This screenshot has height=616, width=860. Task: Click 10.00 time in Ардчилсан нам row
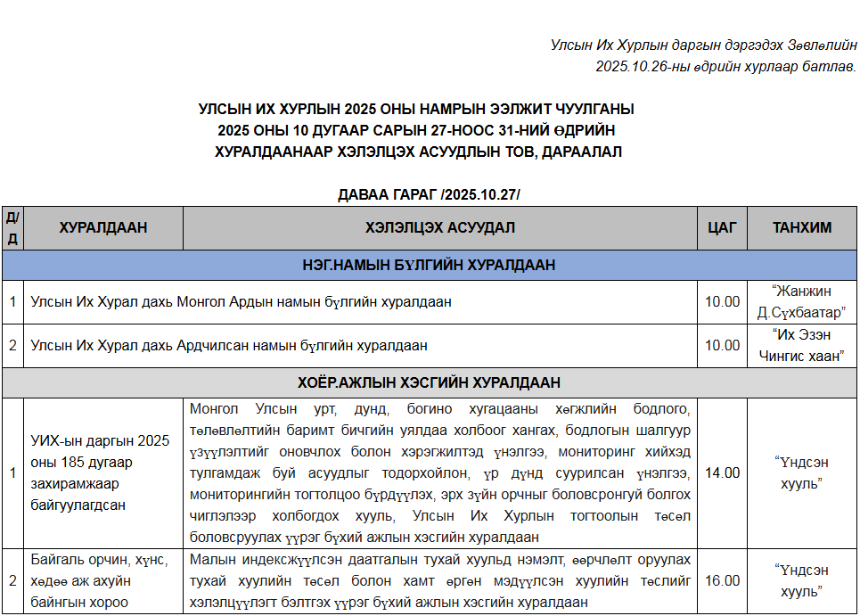(722, 346)
